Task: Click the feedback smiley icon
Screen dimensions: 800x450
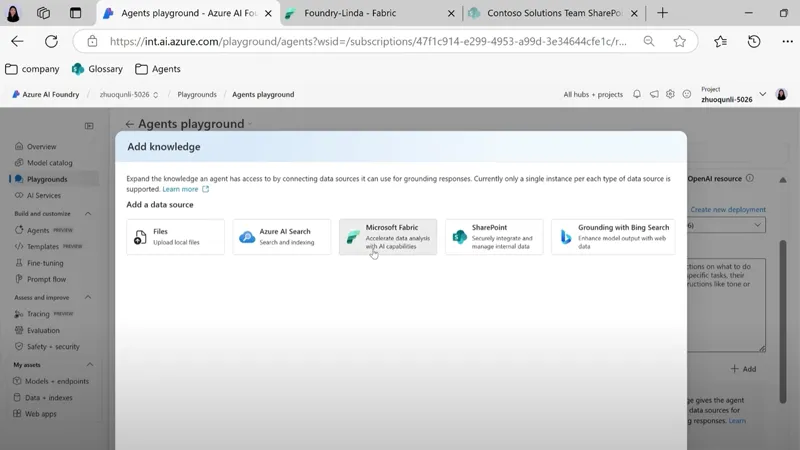Action: coord(687,94)
